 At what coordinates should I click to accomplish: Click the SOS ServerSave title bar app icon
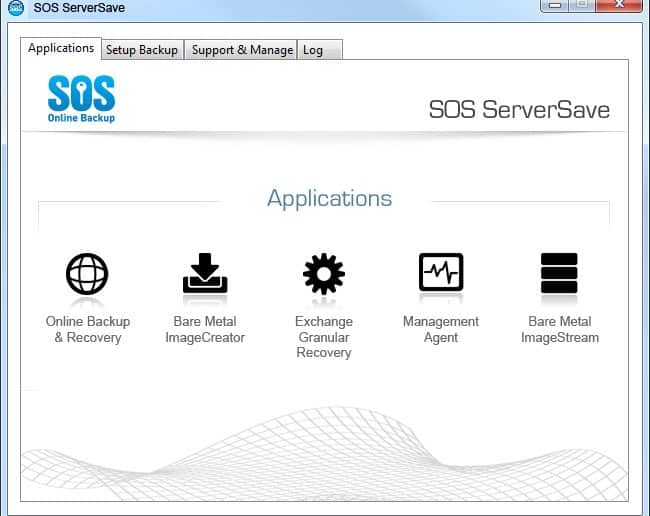pyautogui.click(x=16, y=7)
